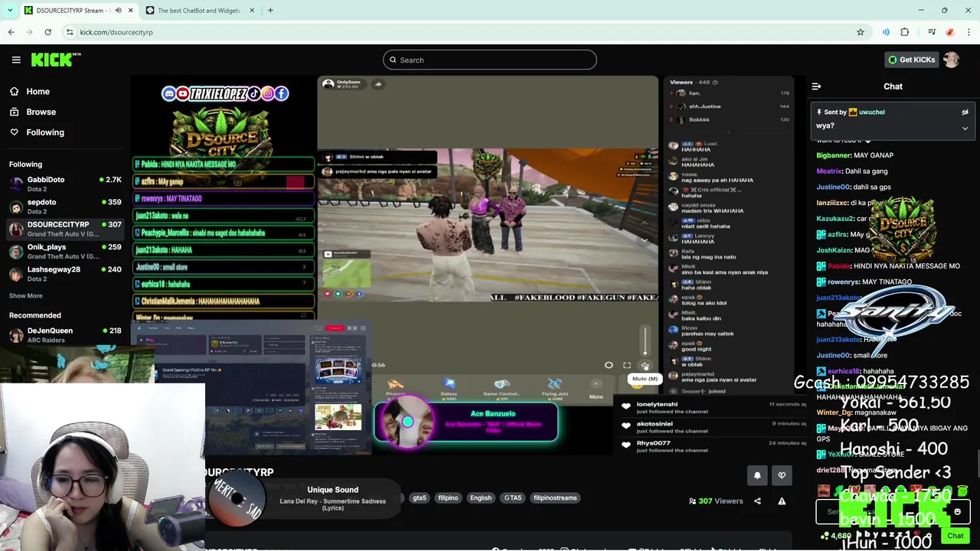Image resolution: width=980 pixels, height=551 pixels.
Task: Click the green Chat send button
Action: (x=955, y=536)
